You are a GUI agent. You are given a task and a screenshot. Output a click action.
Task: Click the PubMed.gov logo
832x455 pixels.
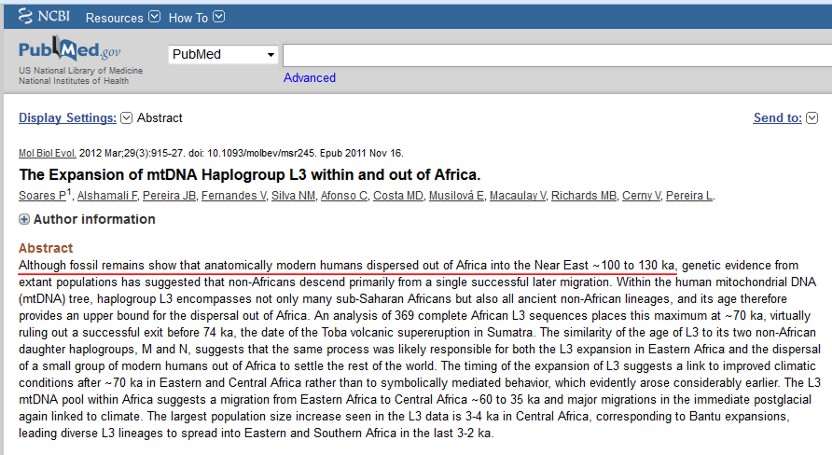click(x=69, y=52)
